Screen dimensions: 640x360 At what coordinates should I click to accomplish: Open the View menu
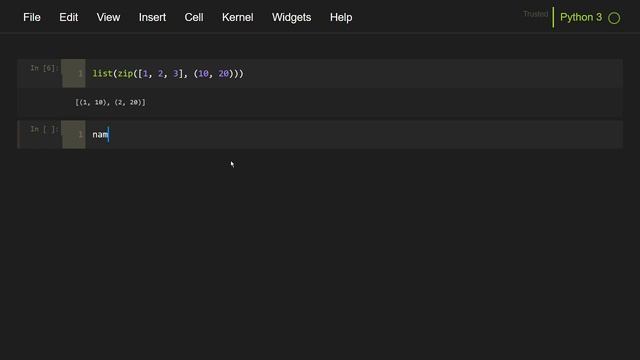(x=108, y=18)
